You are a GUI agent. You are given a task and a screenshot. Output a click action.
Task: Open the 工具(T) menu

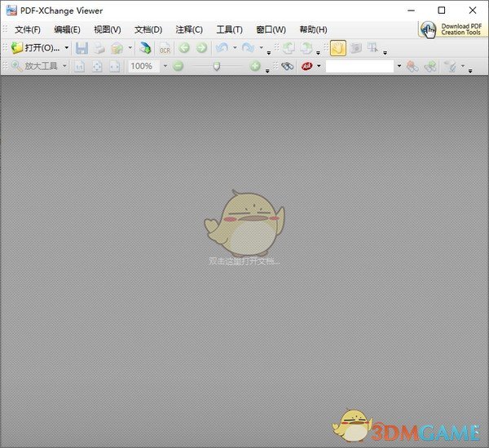pos(229,29)
